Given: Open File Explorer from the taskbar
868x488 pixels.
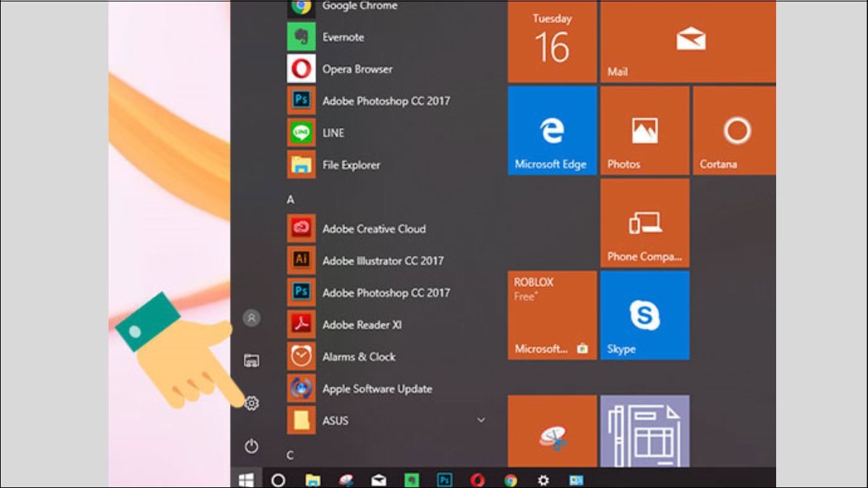Looking at the screenshot, I should coord(312,479).
